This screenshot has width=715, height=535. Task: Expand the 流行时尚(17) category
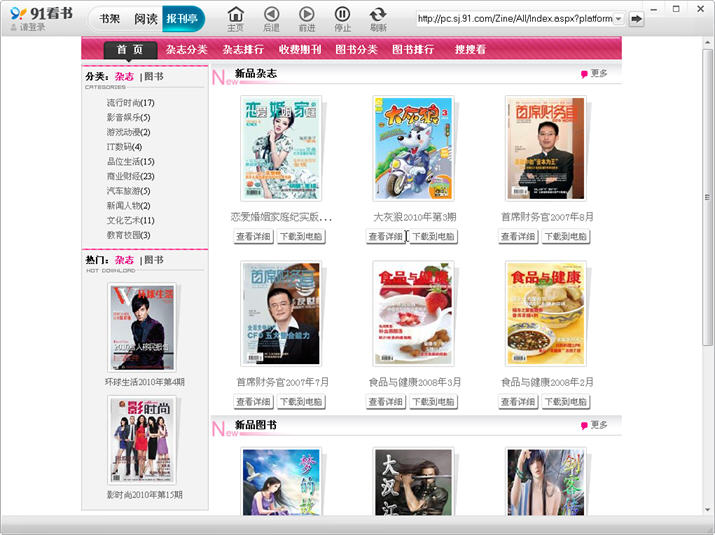(130, 103)
